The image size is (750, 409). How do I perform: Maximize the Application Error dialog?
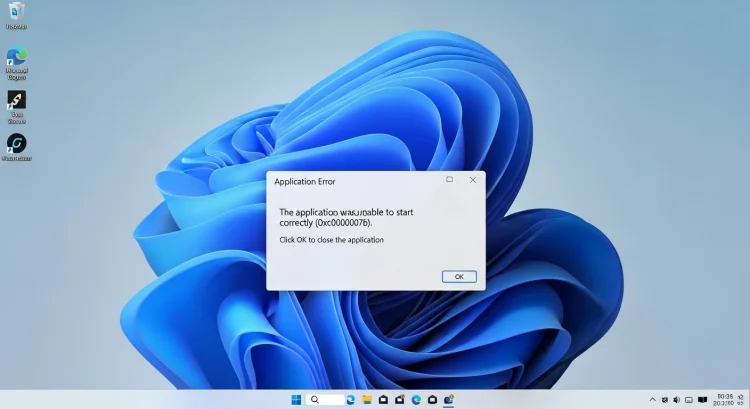(449, 180)
